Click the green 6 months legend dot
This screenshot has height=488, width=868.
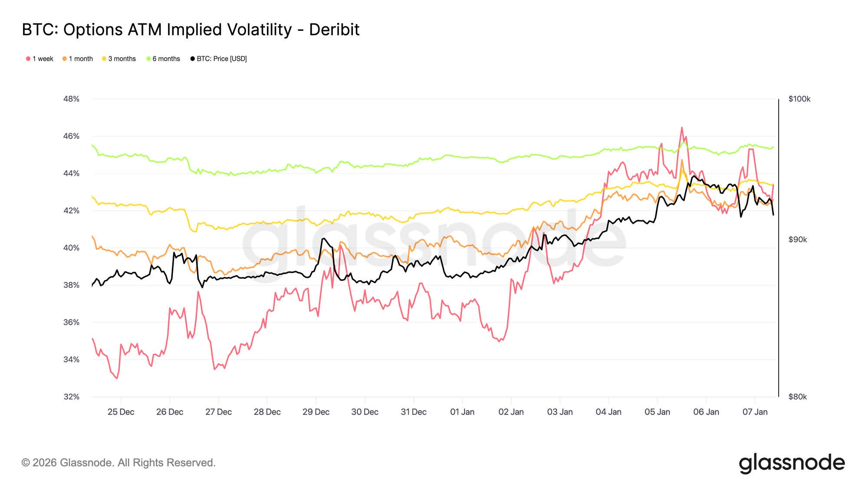tap(148, 59)
